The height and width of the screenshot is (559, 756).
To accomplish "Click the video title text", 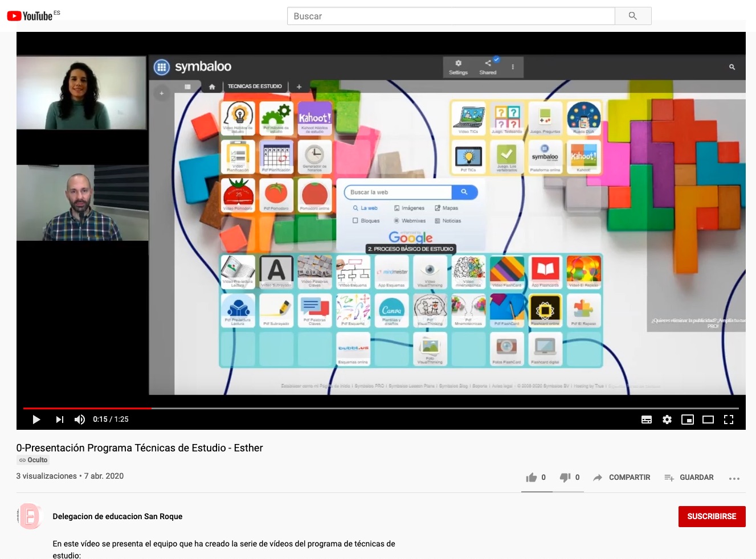I will tap(140, 448).
